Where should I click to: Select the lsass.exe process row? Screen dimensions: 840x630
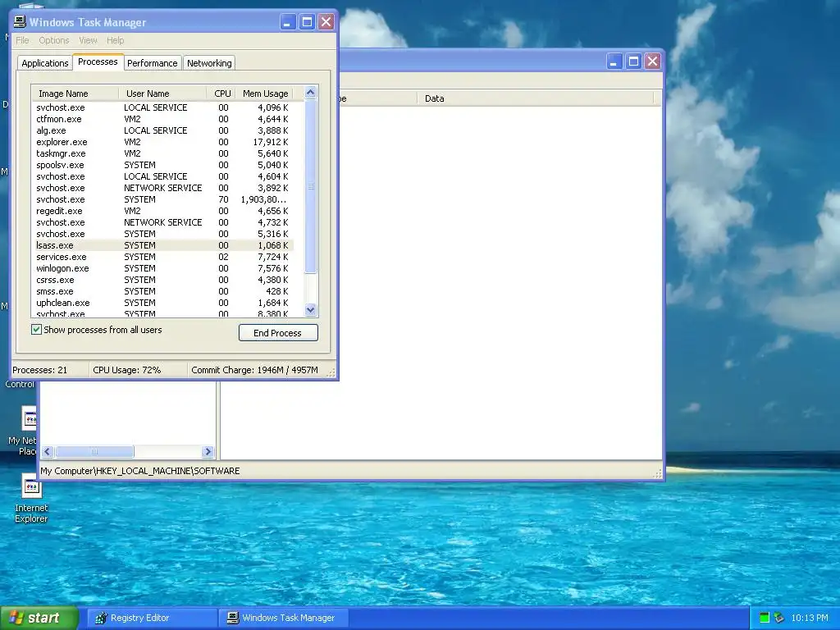point(162,245)
